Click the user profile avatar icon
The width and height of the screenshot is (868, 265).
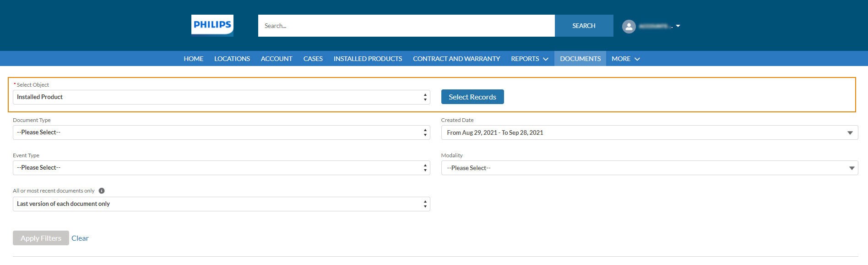point(629,26)
